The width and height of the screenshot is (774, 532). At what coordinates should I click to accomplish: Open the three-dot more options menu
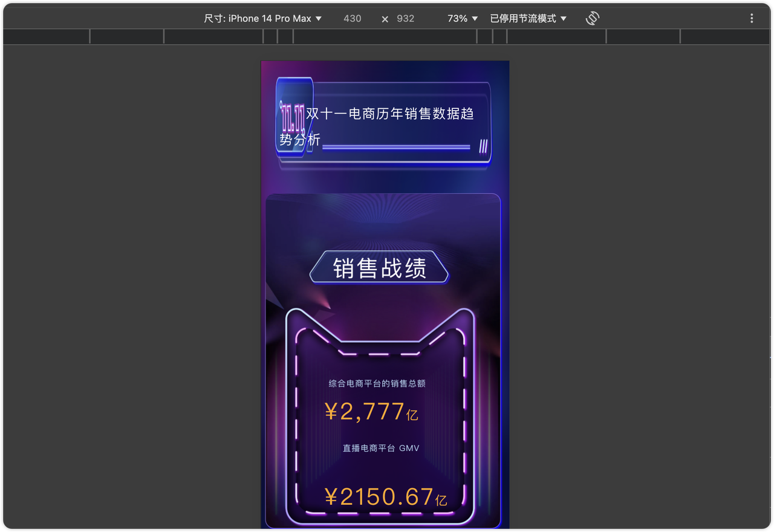pos(752,19)
